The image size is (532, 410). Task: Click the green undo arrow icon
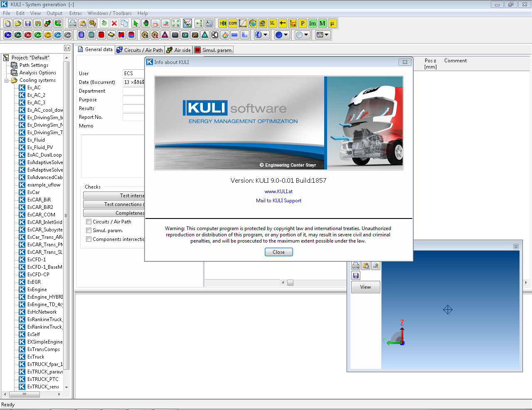(104, 23)
